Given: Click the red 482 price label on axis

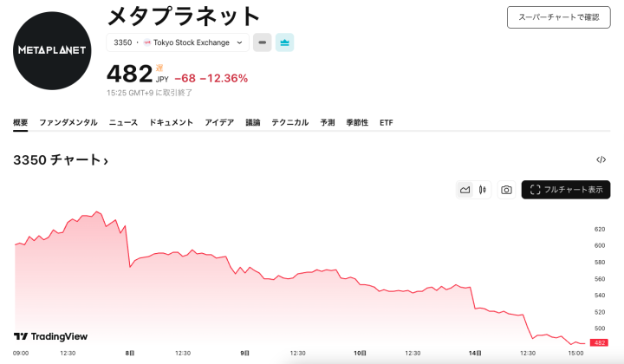Looking at the screenshot, I should pos(599,343).
